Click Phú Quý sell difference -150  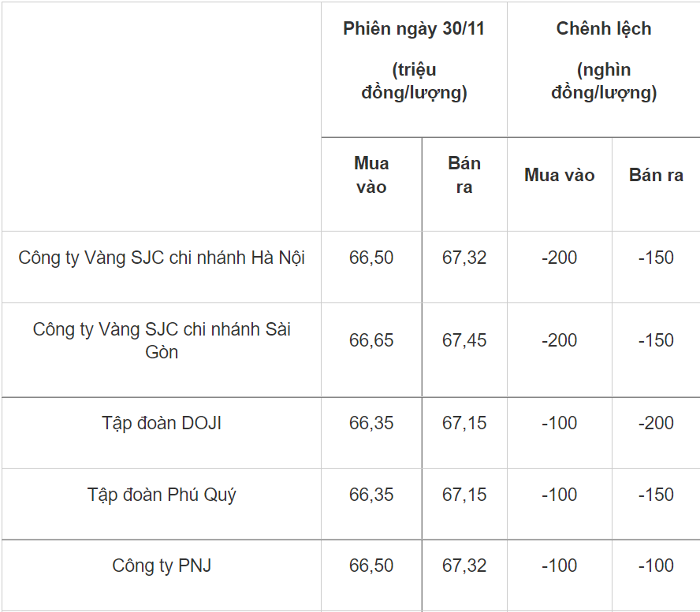pos(656,495)
